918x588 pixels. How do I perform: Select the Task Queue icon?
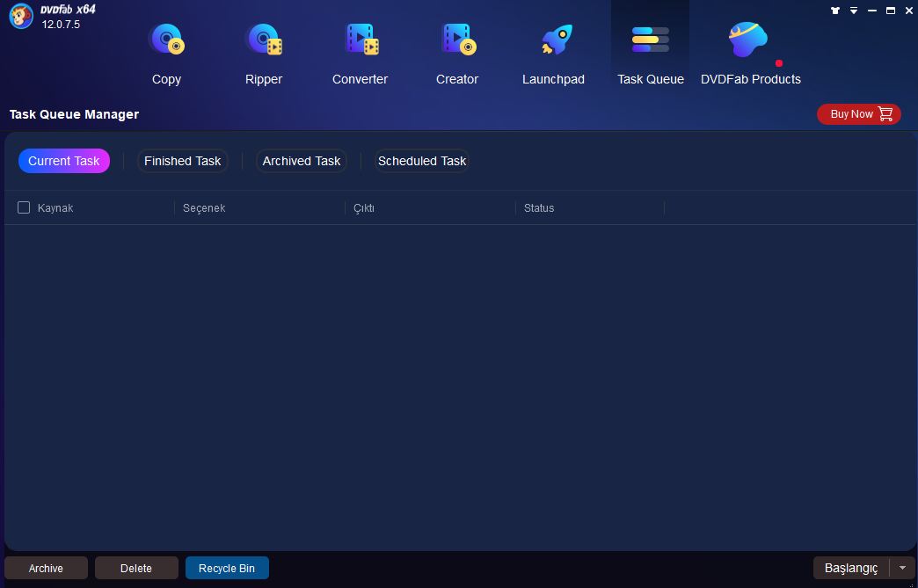click(651, 40)
